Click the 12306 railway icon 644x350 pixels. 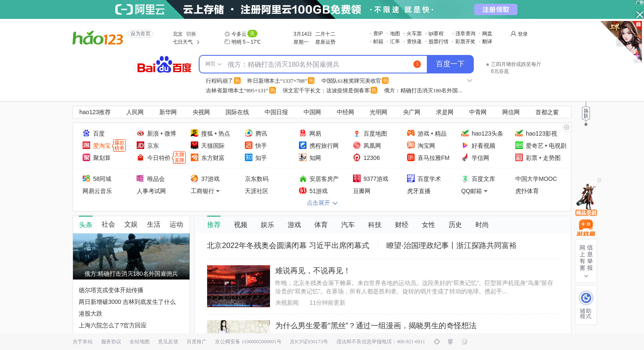tap(357, 157)
